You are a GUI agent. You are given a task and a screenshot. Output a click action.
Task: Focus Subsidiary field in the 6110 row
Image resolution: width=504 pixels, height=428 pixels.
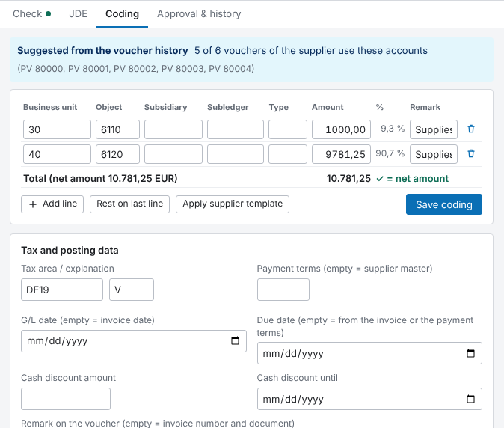click(173, 129)
